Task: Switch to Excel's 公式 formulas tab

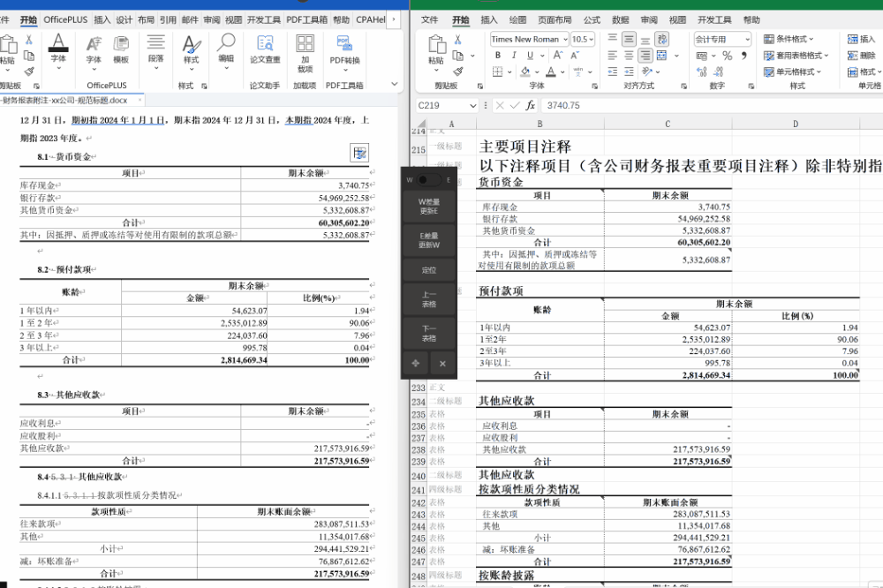Action: pyautogui.click(x=592, y=19)
